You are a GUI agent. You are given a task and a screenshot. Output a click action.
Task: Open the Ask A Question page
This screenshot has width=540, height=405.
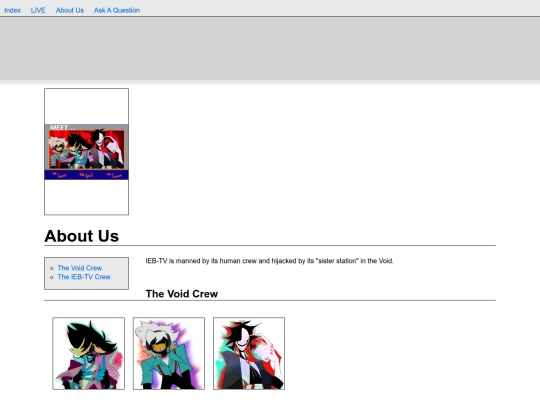coord(117,10)
